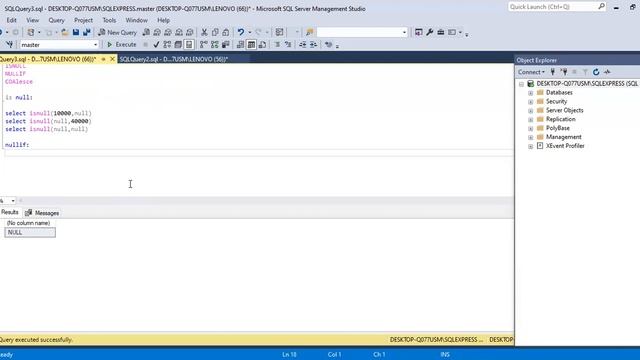
Task: Open the editor zoom level dropdown
Action: (x=13, y=201)
